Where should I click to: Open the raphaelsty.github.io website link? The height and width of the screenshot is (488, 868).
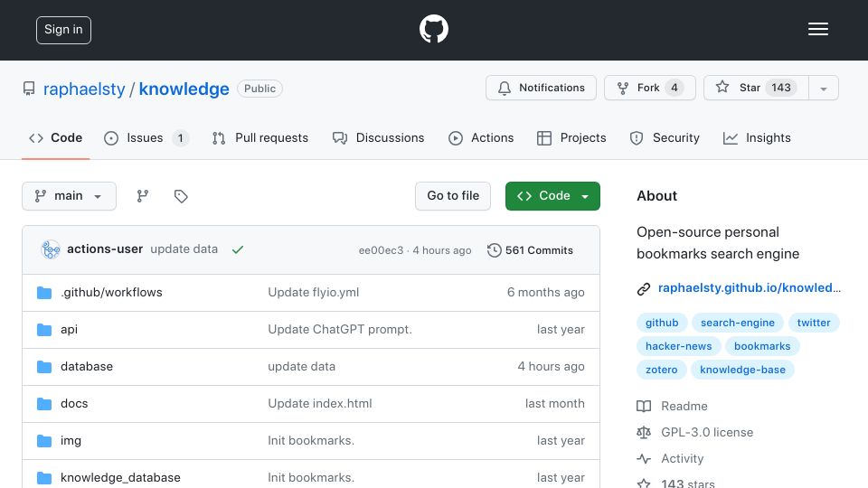click(749, 287)
